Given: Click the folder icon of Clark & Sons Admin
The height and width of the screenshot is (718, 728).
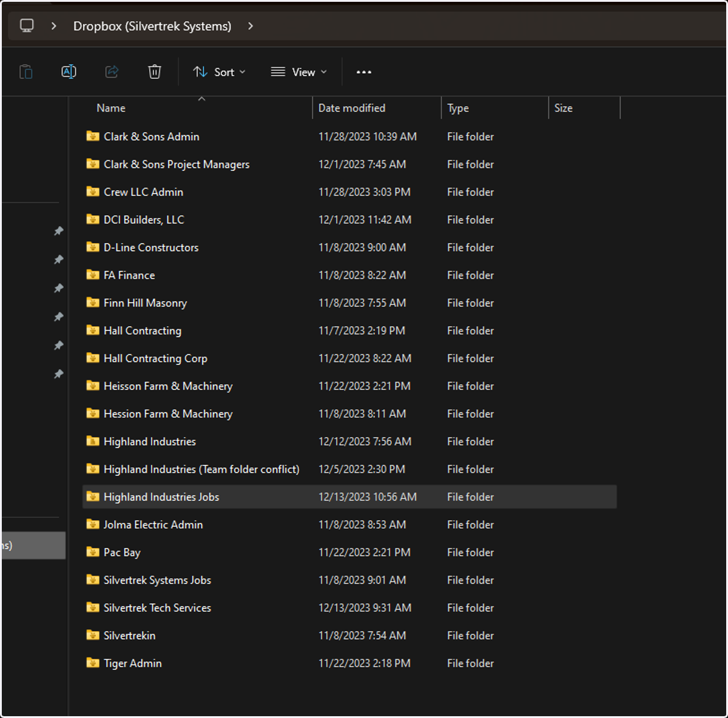Looking at the screenshot, I should (93, 136).
